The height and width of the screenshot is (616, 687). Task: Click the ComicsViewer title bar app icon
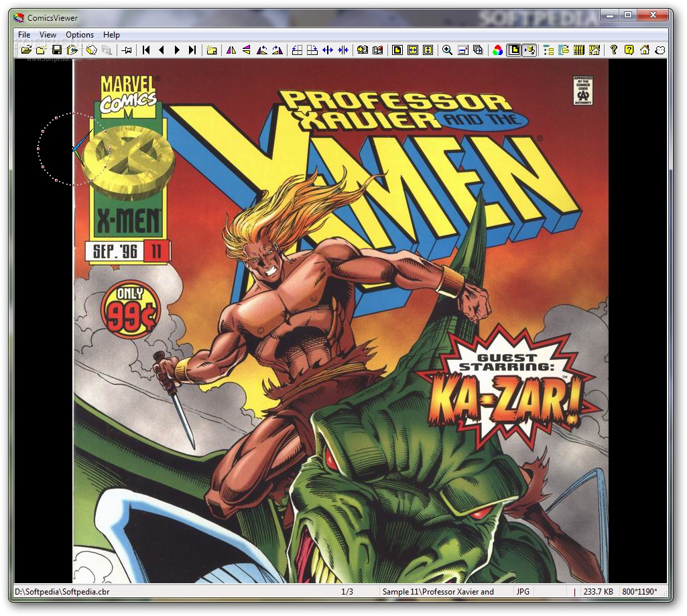(x=19, y=18)
